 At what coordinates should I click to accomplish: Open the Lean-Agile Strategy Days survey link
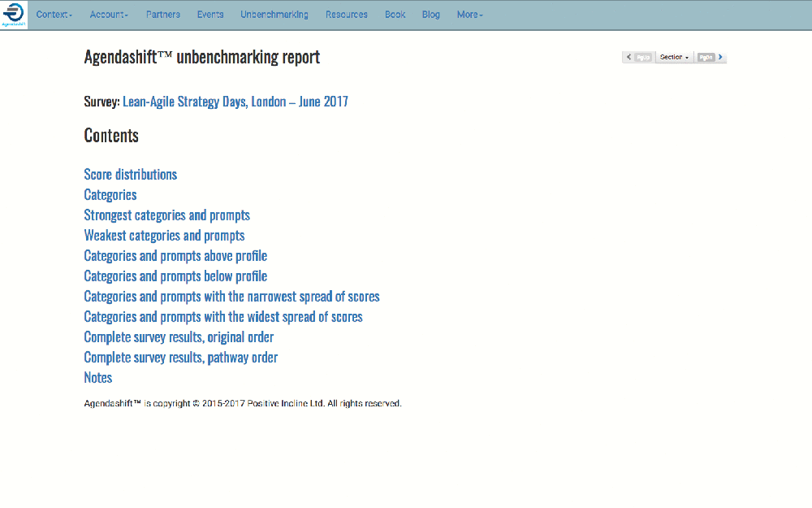coord(235,101)
